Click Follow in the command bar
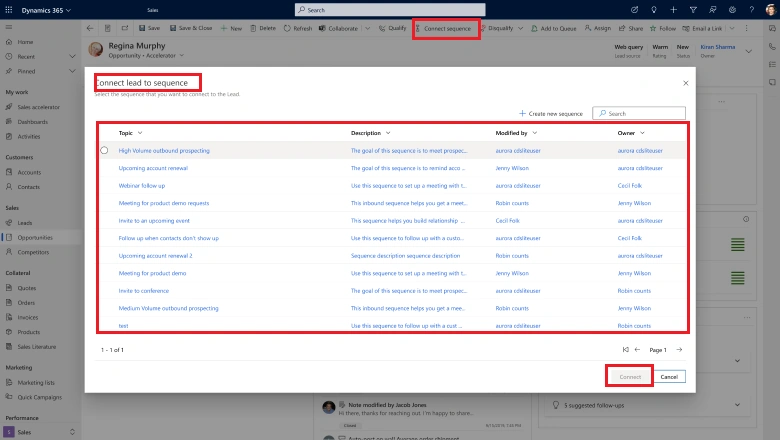 pos(663,28)
